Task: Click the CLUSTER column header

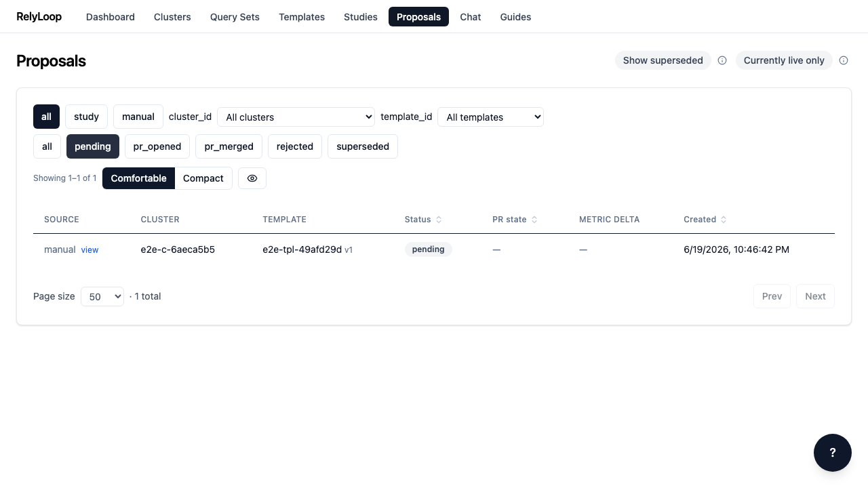Action: [x=160, y=220]
